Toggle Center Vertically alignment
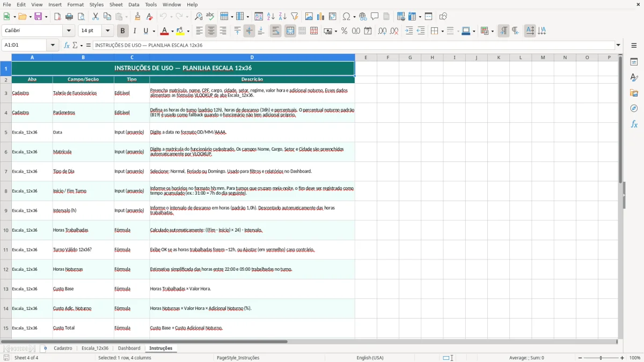The image size is (644, 362). coord(249,31)
